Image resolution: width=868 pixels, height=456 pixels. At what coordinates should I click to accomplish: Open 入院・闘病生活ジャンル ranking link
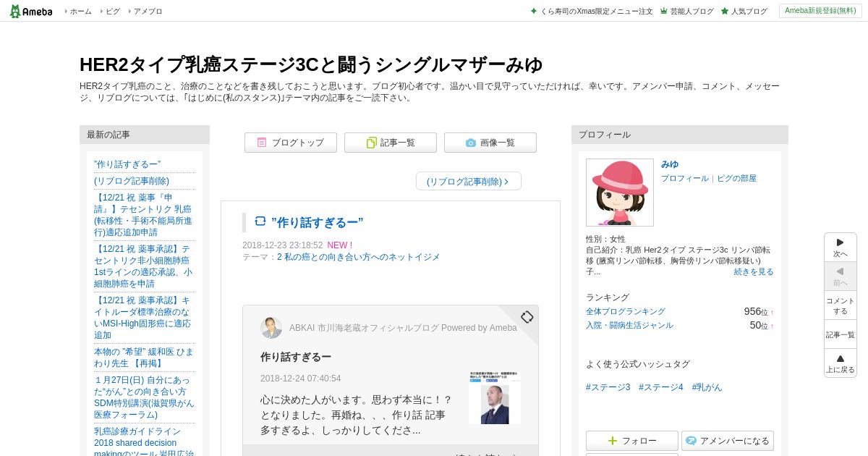pyautogui.click(x=629, y=325)
